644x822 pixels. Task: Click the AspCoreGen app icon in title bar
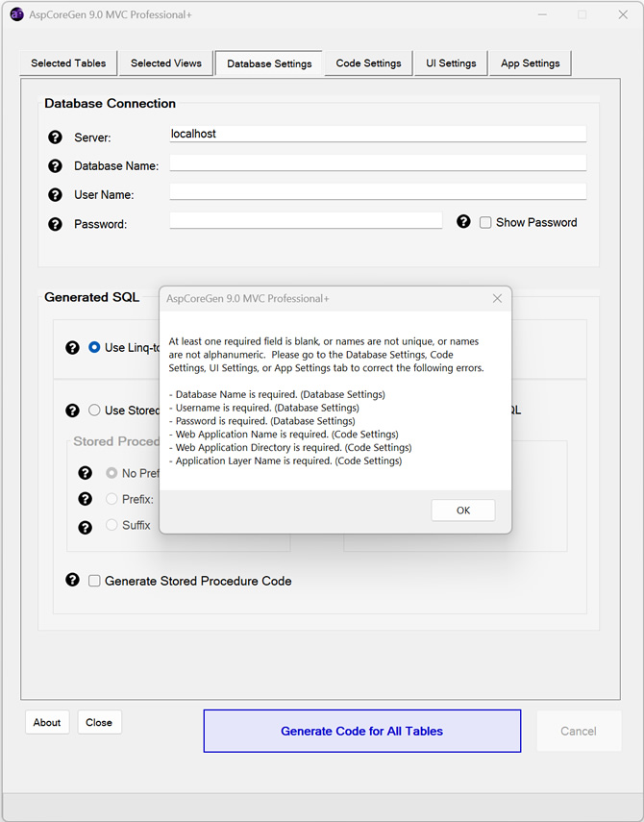(x=16, y=14)
